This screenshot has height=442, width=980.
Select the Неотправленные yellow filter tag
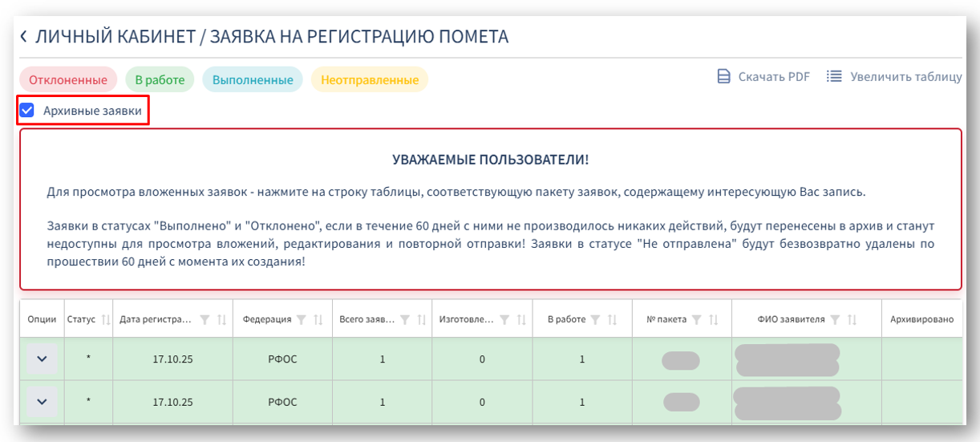pos(369,79)
